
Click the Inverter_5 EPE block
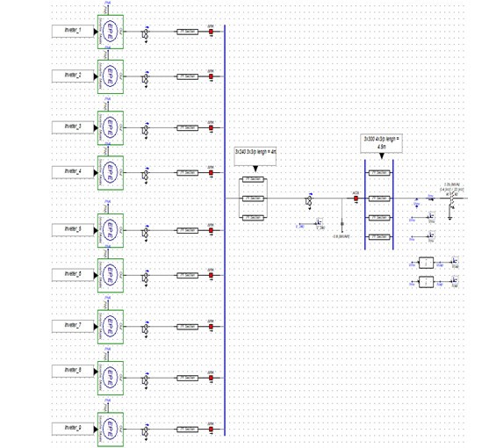(x=111, y=230)
